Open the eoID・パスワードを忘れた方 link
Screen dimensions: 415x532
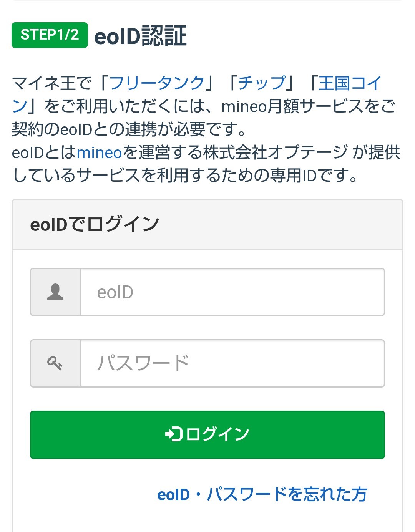[x=262, y=494]
